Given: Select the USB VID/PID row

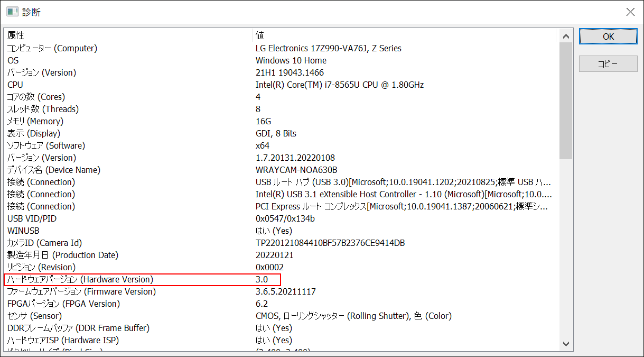Looking at the screenshot, I should (32, 218).
